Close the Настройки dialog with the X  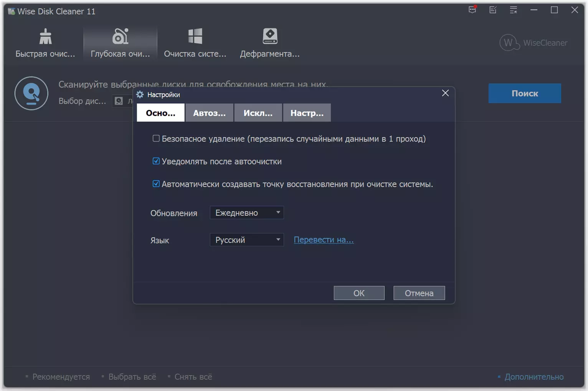(445, 93)
